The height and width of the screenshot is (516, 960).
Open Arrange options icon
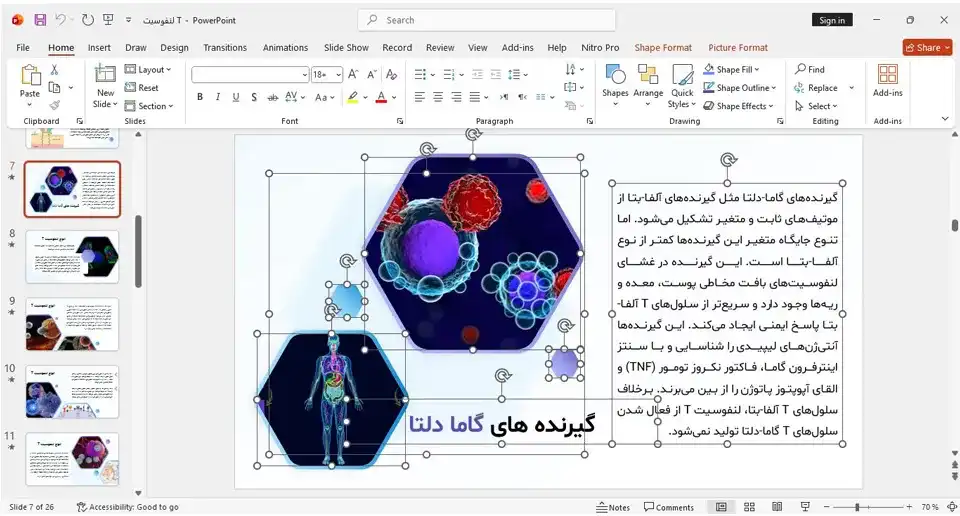click(x=648, y=76)
